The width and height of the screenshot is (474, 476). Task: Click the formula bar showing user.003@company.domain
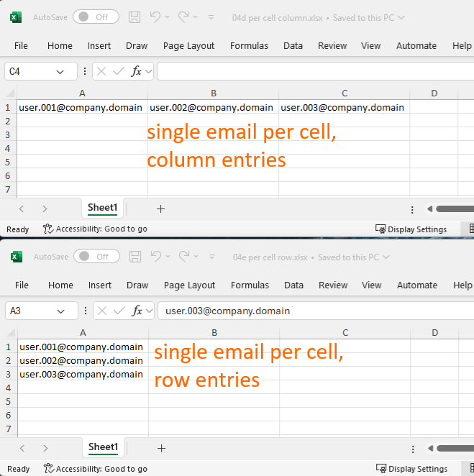click(316, 311)
